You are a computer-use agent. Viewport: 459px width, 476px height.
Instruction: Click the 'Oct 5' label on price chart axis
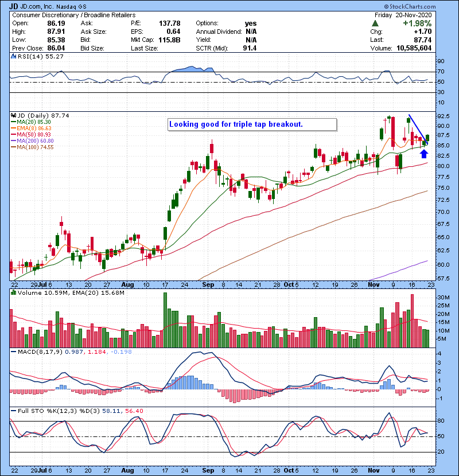pos(291,285)
